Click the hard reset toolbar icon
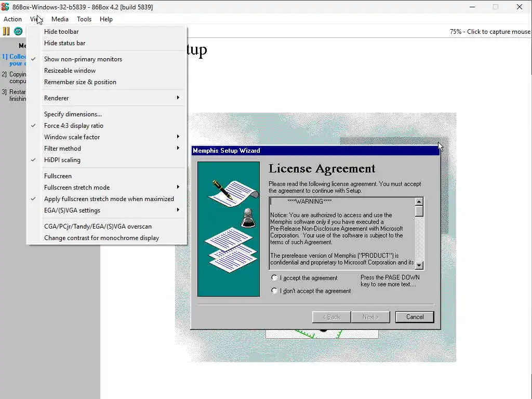 tap(18, 31)
